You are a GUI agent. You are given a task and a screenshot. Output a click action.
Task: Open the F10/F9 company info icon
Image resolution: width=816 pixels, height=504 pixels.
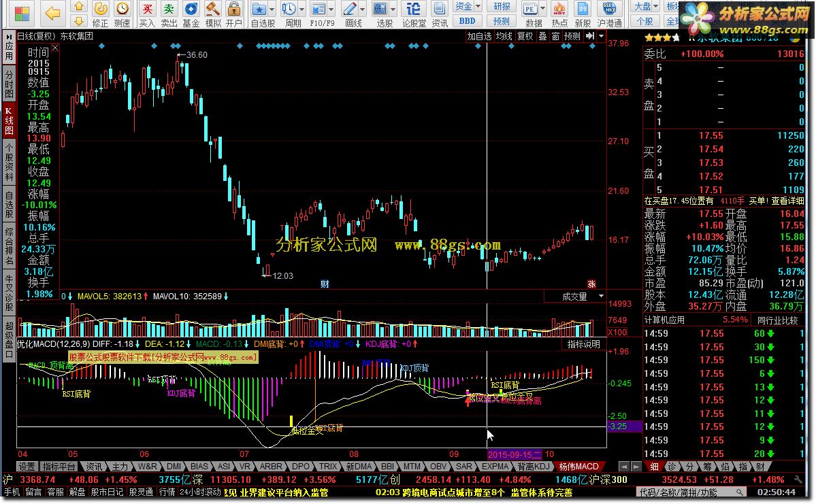pos(318,10)
